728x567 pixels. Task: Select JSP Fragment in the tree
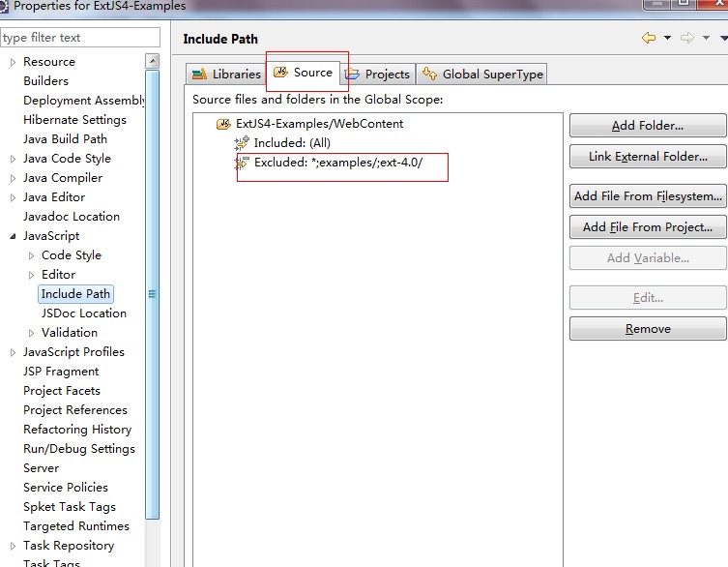tap(61, 372)
